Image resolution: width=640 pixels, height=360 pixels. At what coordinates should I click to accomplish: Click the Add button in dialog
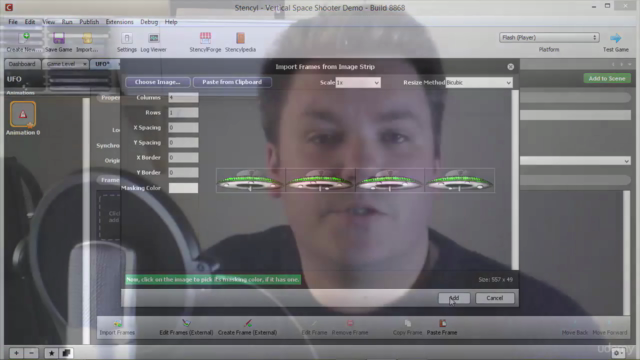click(x=454, y=298)
